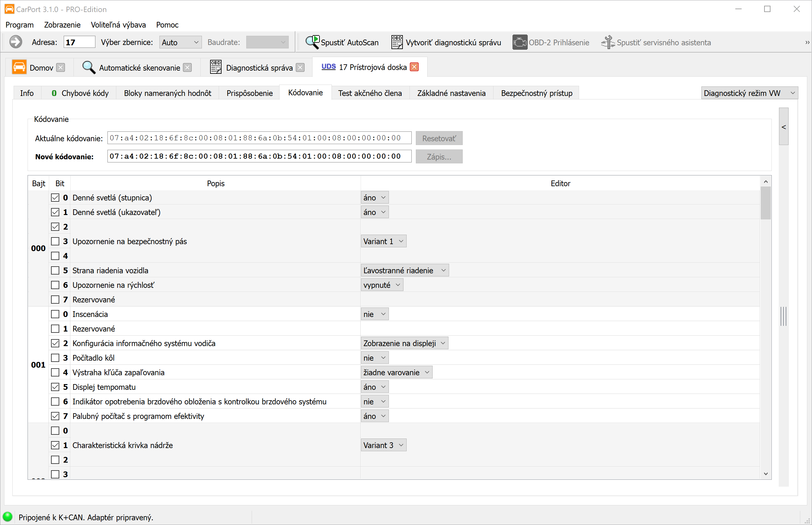
Task: Click the OBD-2 Prihlásenie engine icon
Action: pyautogui.click(x=519, y=42)
